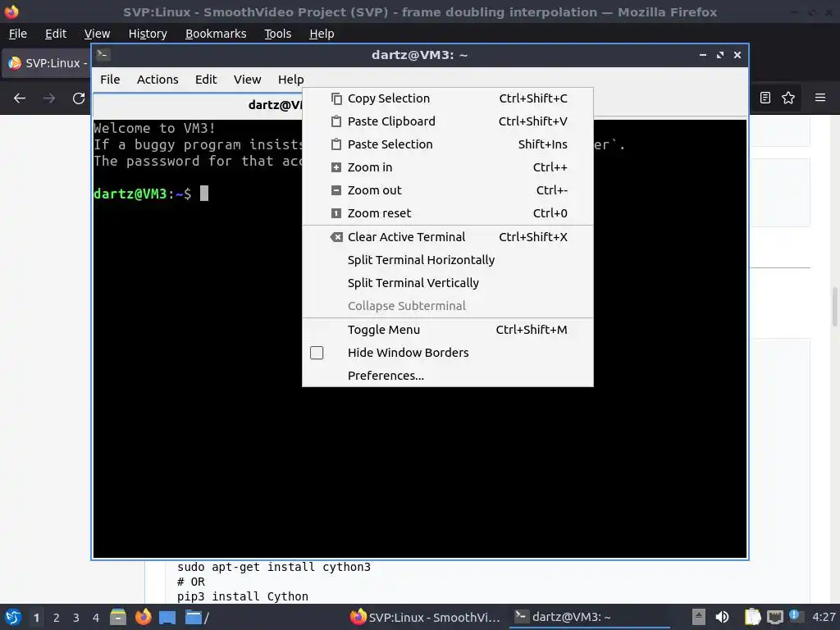Choose Zoom out menu entry
Screen dimensions: 840x630
tap(448, 190)
